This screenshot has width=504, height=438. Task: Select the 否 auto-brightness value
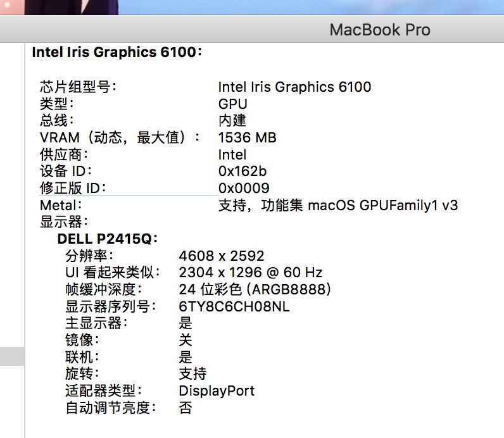(x=186, y=408)
